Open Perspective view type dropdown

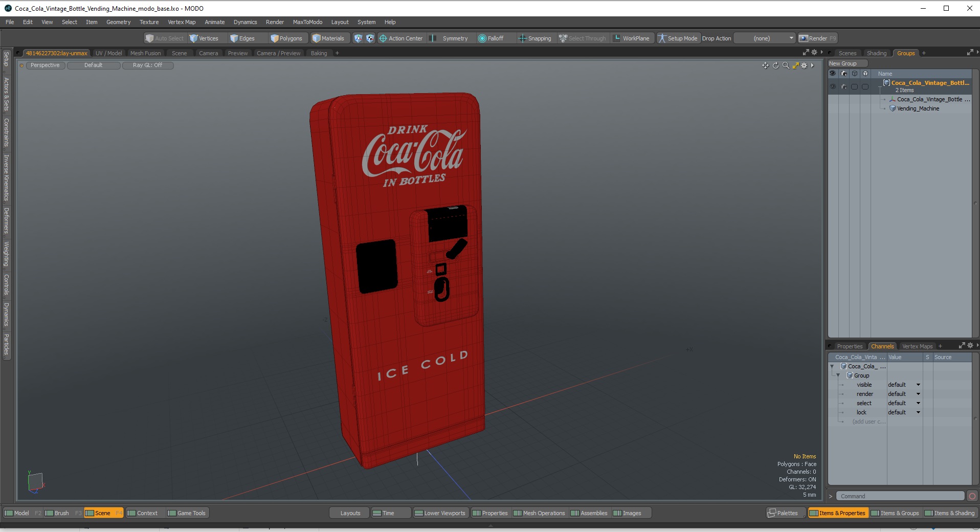tap(45, 65)
